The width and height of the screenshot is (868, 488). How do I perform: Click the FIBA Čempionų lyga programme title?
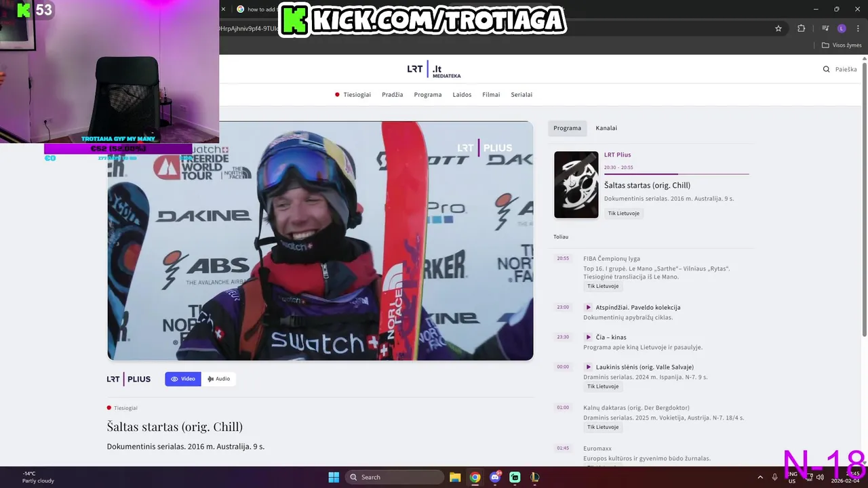pyautogui.click(x=612, y=259)
